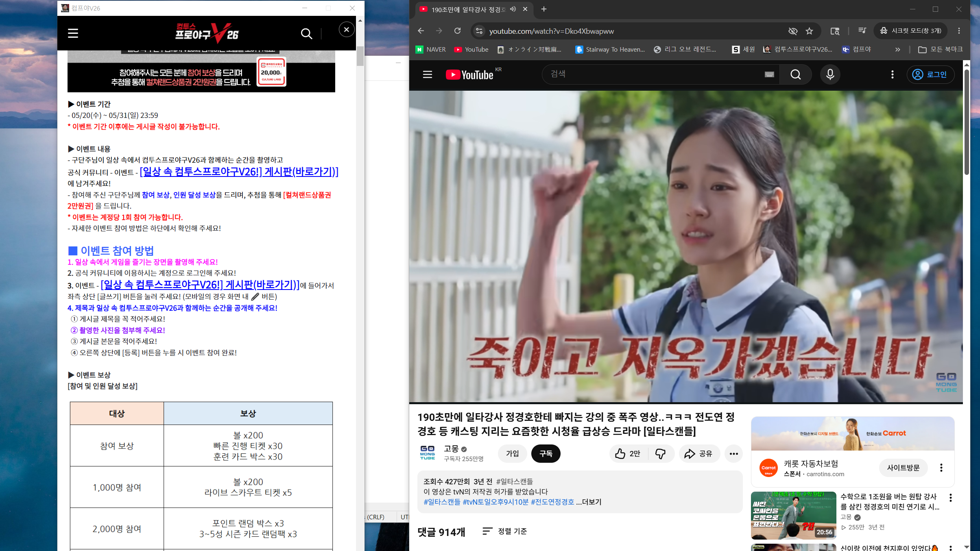Open the 고몽 channel name link

tap(451, 449)
